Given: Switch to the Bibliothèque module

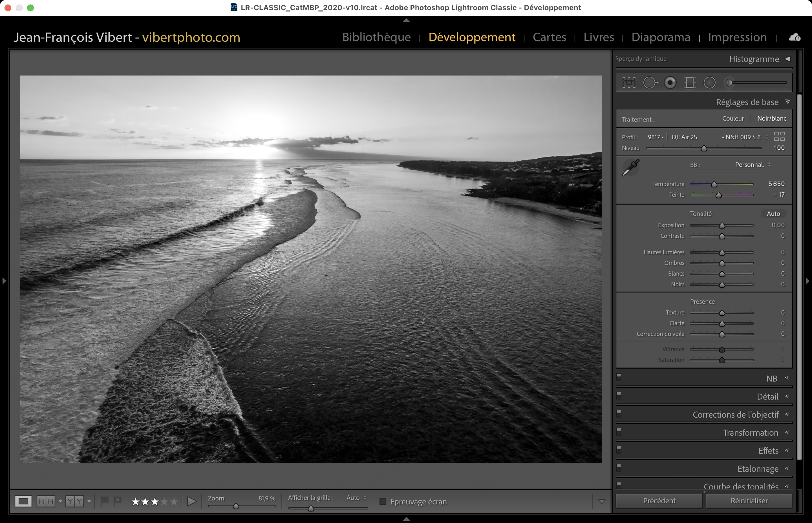Looking at the screenshot, I should (x=376, y=37).
